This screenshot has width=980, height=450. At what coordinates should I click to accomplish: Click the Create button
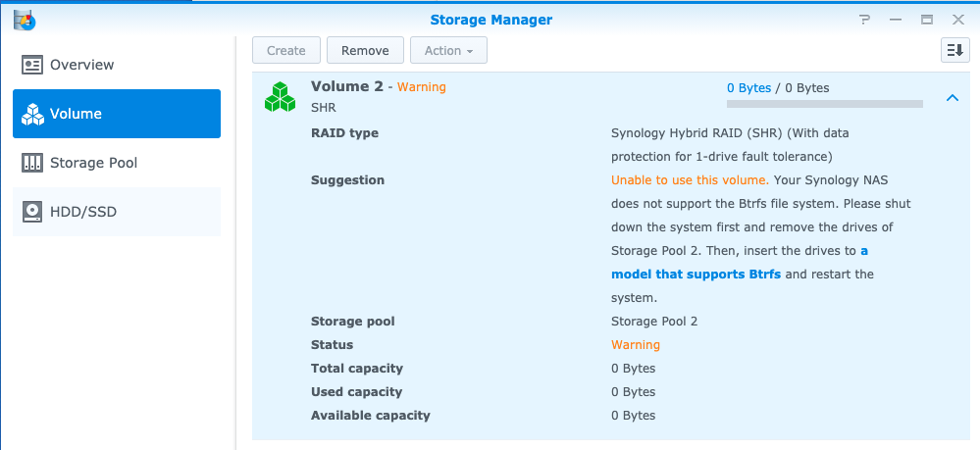[x=286, y=50]
